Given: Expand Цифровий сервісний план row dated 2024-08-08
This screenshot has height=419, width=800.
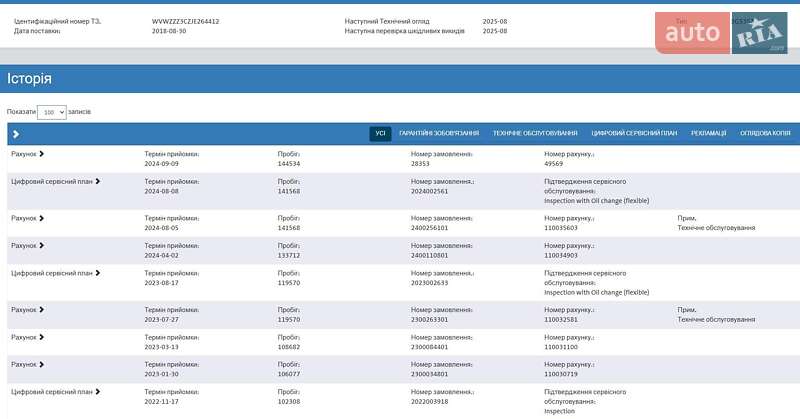Looking at the screenshot, I should pos(56,181).
